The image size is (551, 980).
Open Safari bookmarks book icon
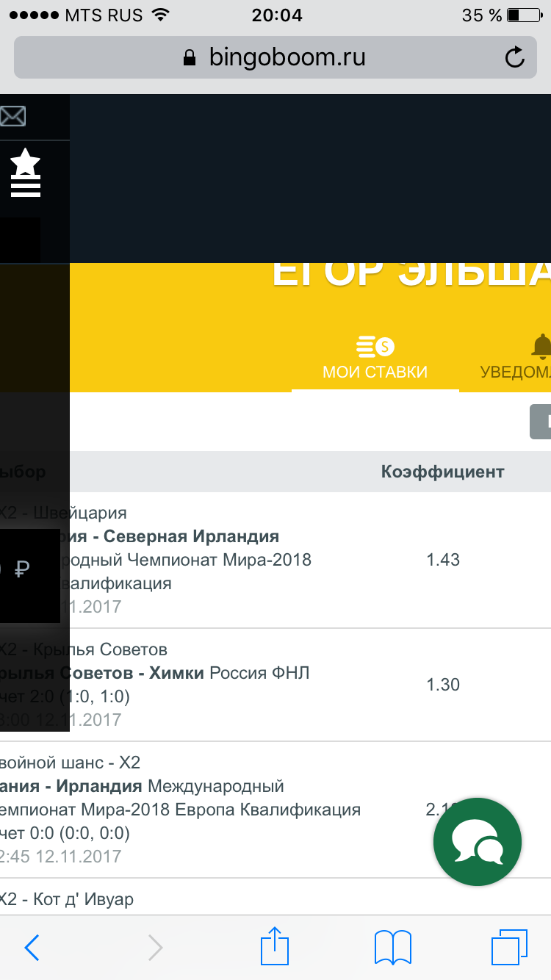point(393,948)
